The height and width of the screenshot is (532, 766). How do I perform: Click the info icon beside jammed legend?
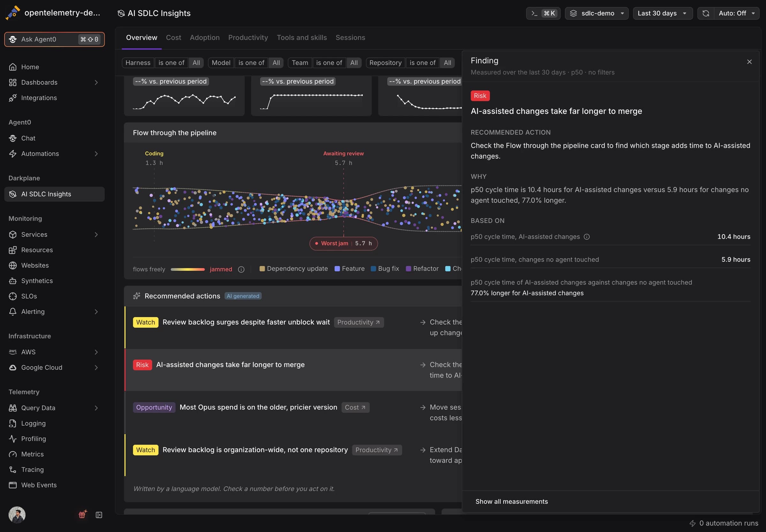coord(241,269)
